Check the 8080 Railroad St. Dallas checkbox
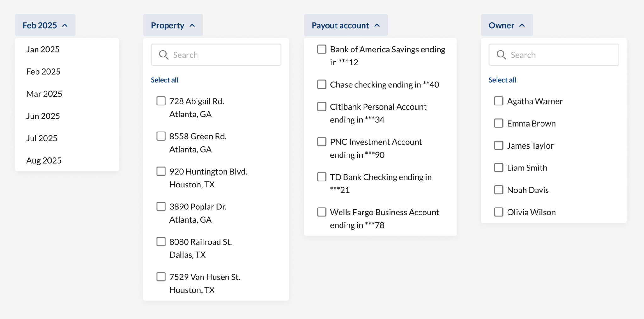 [x=161, y=242]
